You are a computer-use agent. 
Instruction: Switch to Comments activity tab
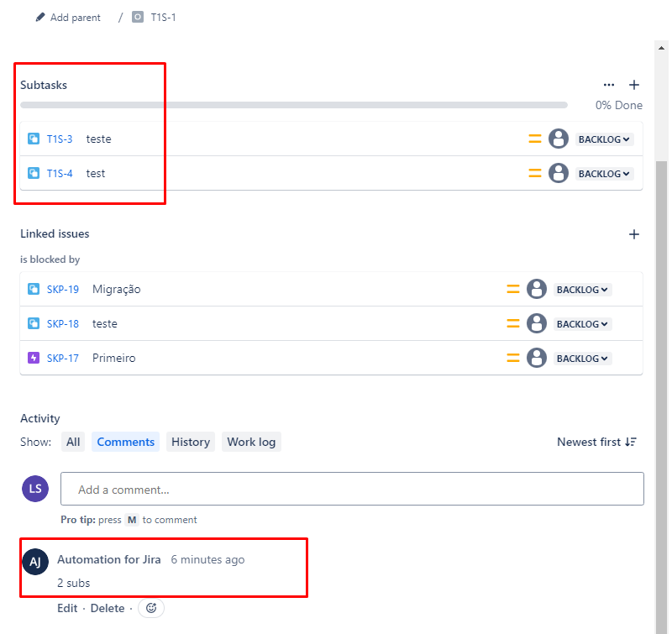click(x=125, y=442)
